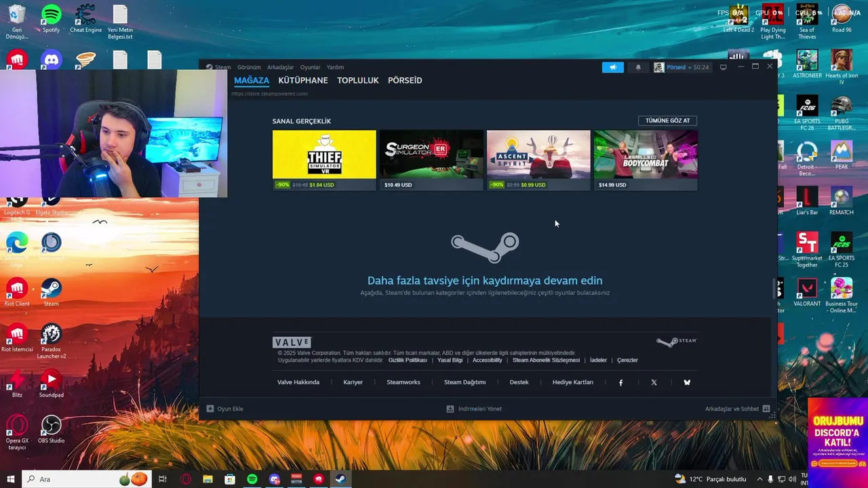Click the TÜMÜNE GÖZ AT button
Screen dimensions: 868x488
667,121
